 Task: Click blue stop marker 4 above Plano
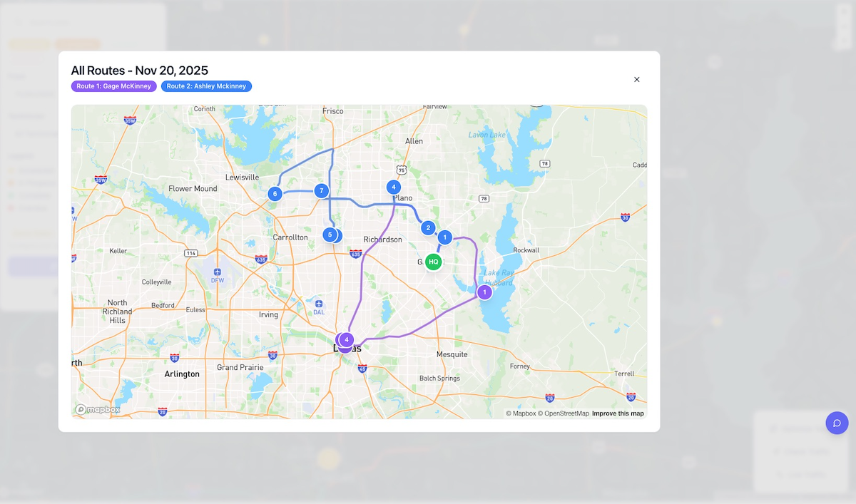pyautogui.click(x=393, y=187)
